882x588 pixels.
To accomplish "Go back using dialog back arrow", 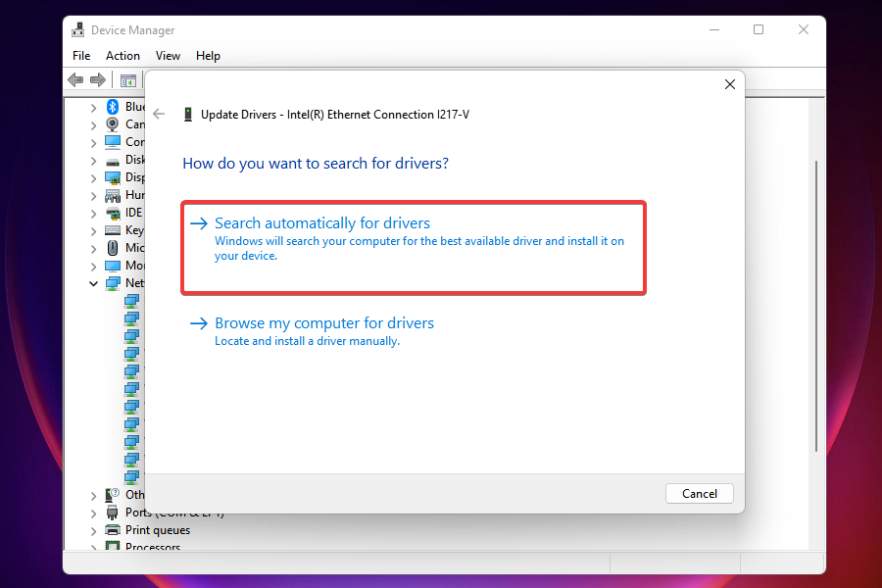I will pos(159,115).
